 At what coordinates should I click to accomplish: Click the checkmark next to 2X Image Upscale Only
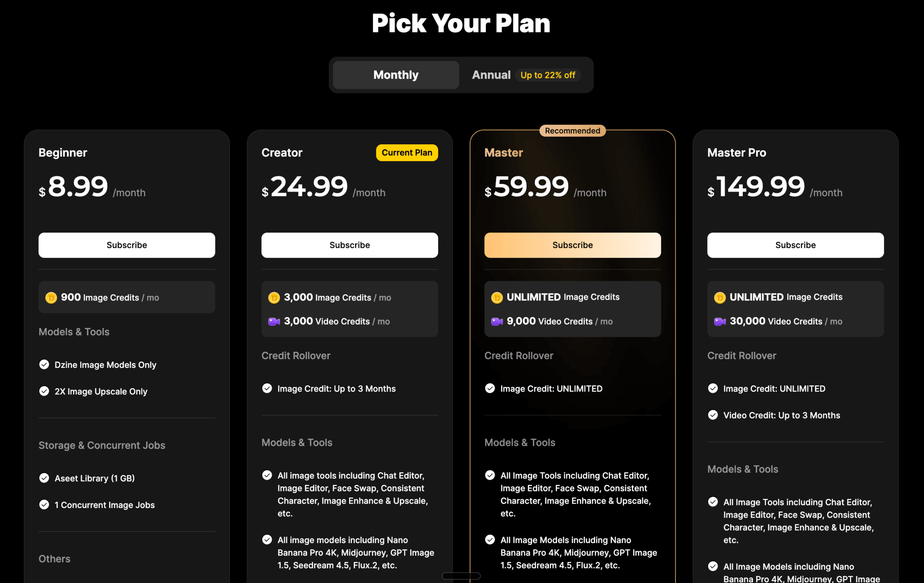click(44, 391)
